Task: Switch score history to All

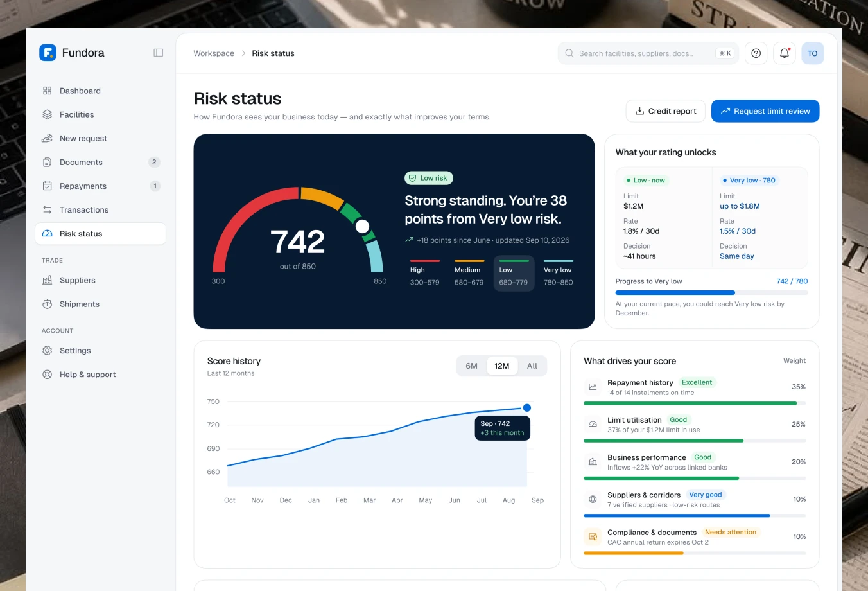Action: point(532,366)
